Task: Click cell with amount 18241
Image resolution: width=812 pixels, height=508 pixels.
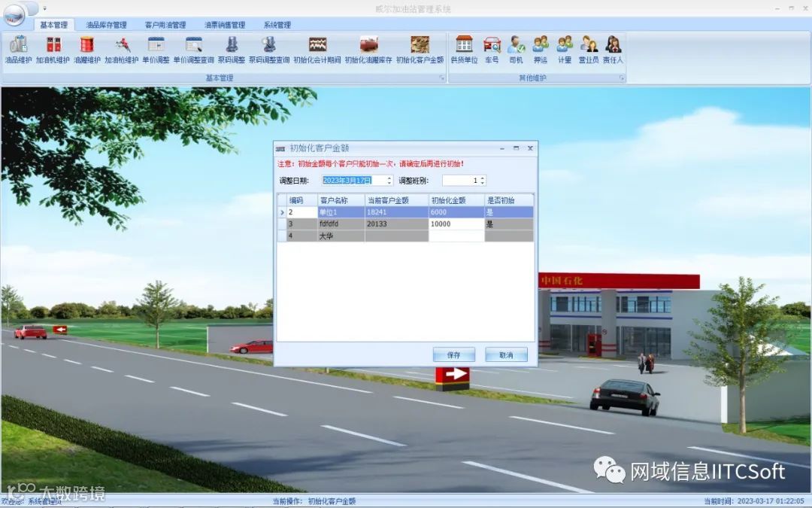Action: 396,212
